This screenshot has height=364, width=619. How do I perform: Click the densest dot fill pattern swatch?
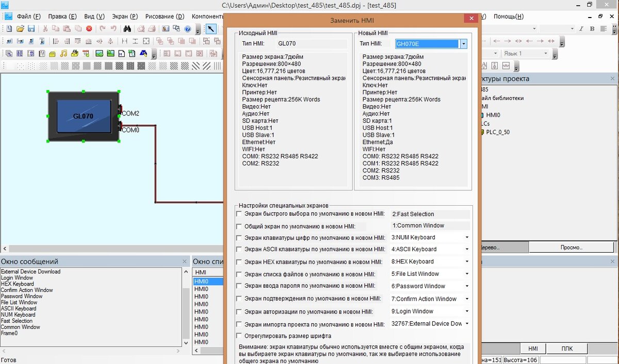141,65
